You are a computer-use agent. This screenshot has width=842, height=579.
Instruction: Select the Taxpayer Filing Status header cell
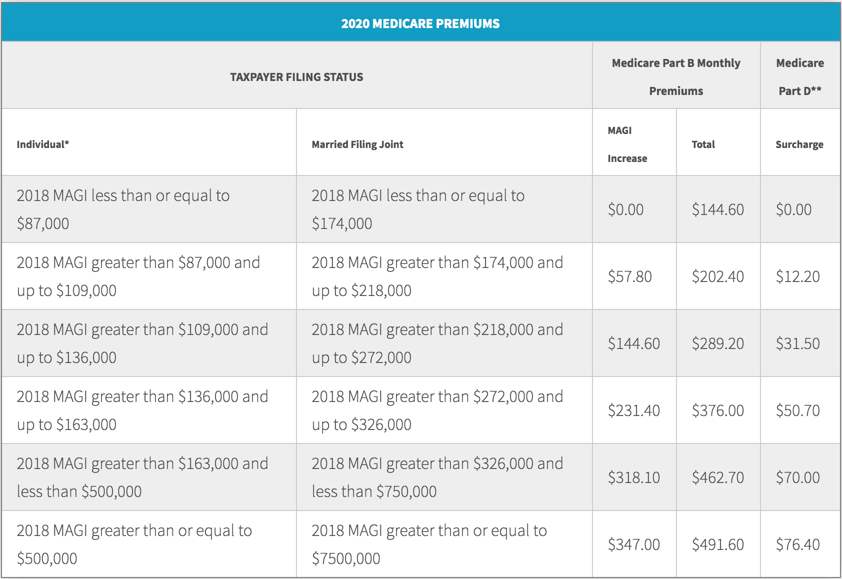[x=298, y=75]
